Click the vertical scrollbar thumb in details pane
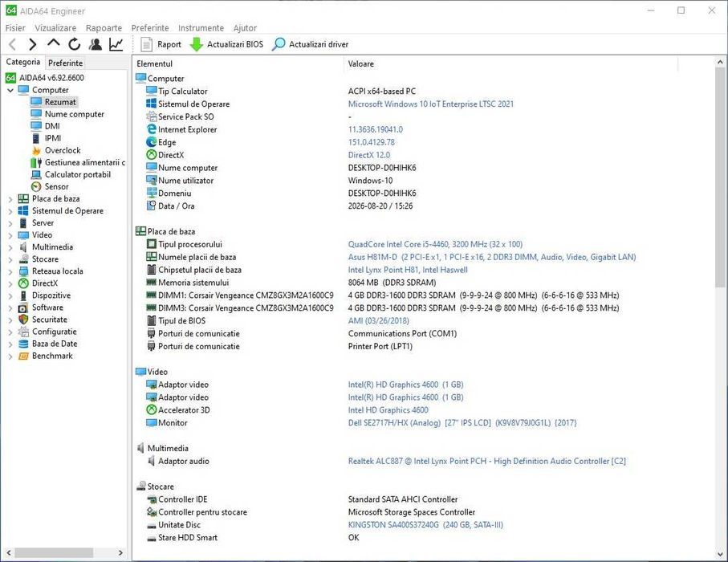 point(720,176)
